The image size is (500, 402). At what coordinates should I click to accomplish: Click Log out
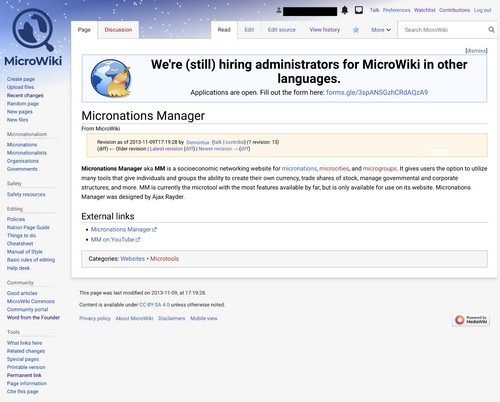pyautogui.click(x=482, y=10)
